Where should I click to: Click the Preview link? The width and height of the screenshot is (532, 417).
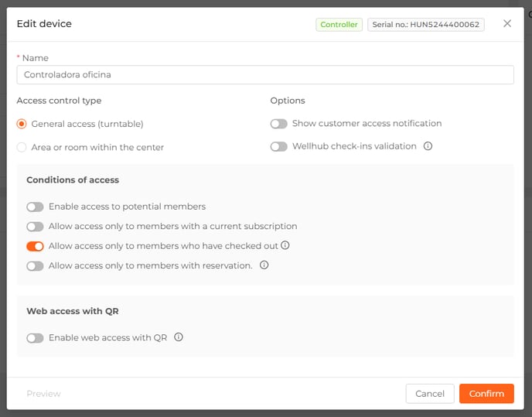[43, 394]
